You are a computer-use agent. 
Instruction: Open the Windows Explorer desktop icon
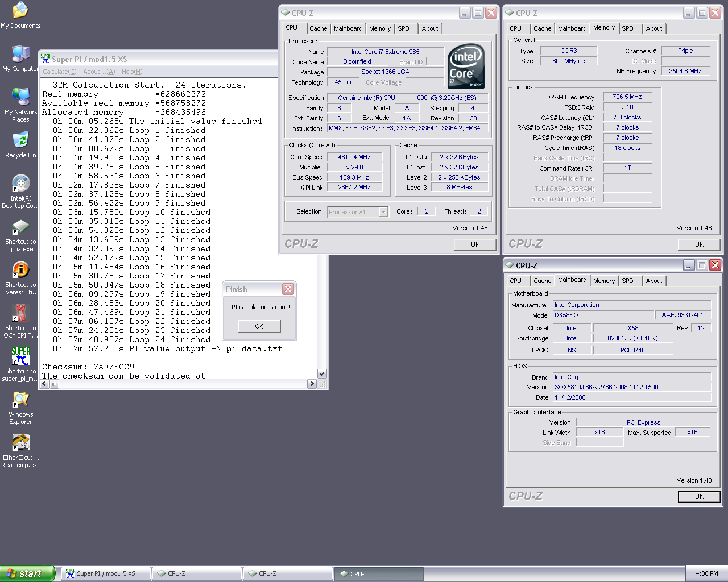pos(20,408)
